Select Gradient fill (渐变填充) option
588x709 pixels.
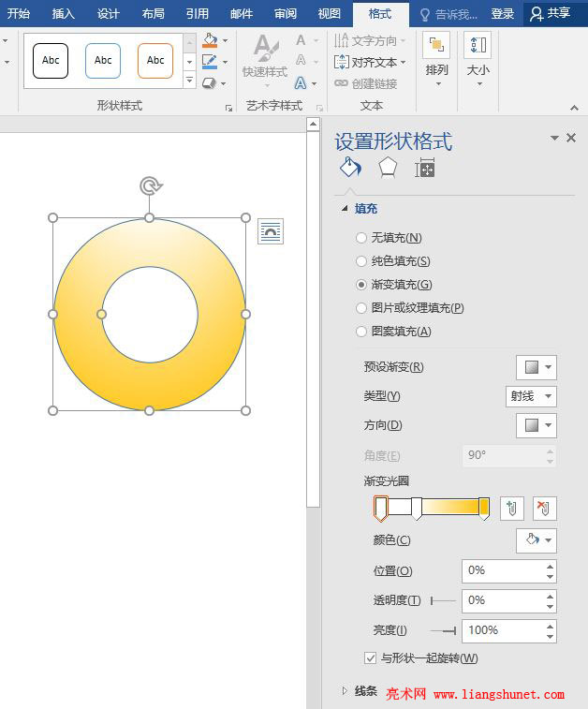point(394,285)
